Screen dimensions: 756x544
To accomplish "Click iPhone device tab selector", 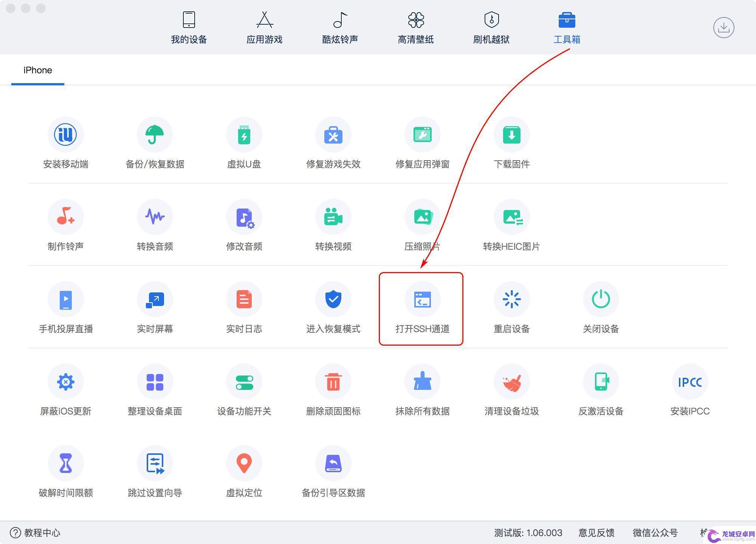I will coord(37,69).
